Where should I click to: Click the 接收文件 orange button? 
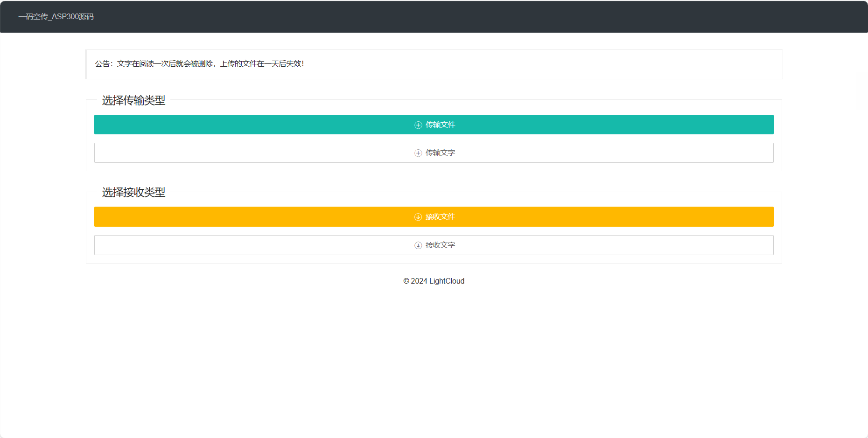coord(434,217)
